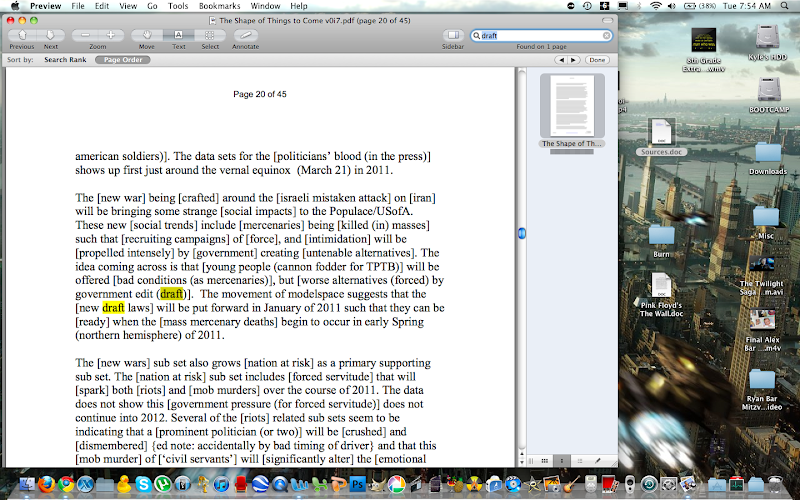Open the Trash in the Dock

tap(776, 484)
